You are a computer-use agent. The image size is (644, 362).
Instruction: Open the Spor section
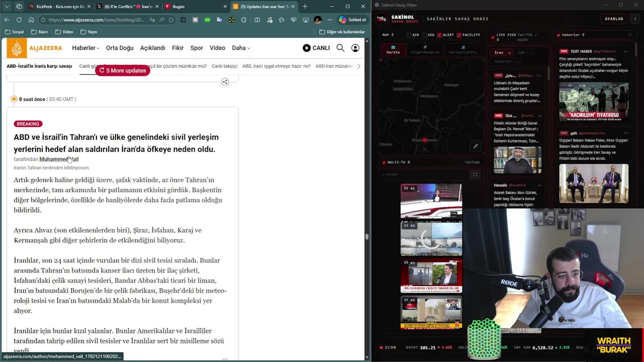pyautogui.click(x=197, y=48)
